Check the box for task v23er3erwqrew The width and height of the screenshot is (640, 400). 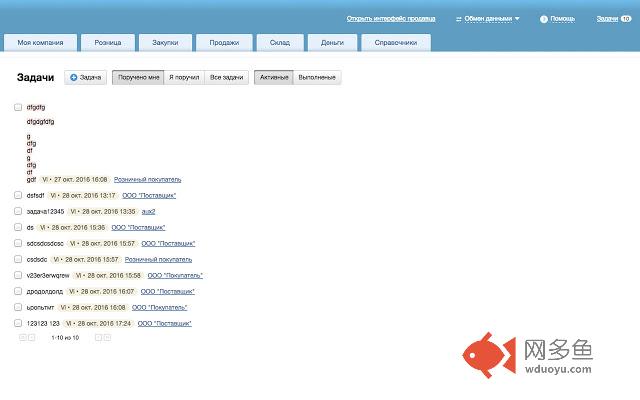click(x=18, y=275)
